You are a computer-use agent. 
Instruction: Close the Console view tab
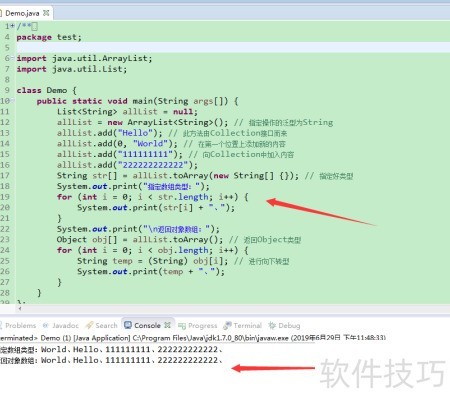click(x=168, y=325)
